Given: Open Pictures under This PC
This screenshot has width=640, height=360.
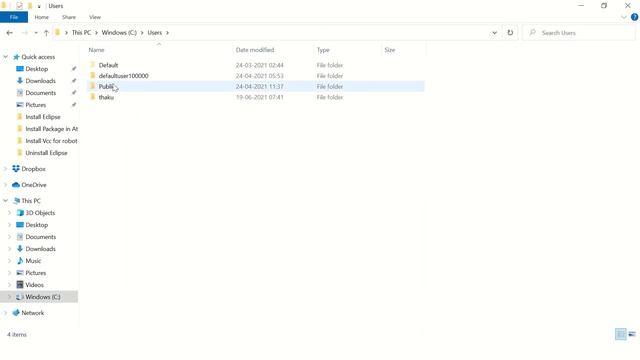Looking at the screenshot, I should (x=36, y=273).
